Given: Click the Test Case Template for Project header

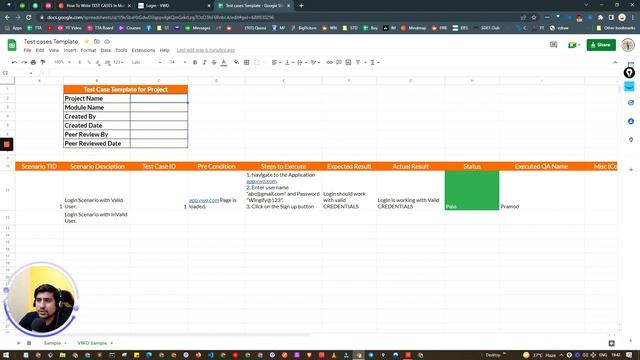Looking at the screenshot, I should tap(125, 89).
